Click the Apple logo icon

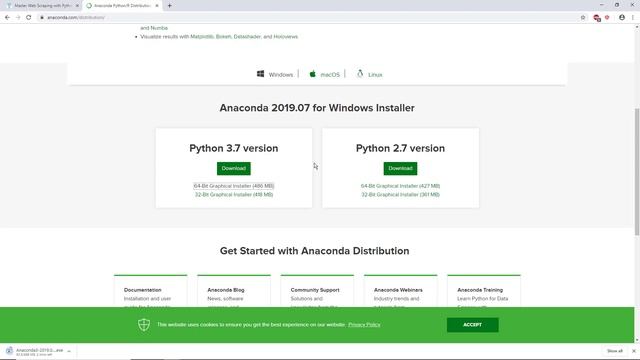pyautogui.click(x=313, y=74)
